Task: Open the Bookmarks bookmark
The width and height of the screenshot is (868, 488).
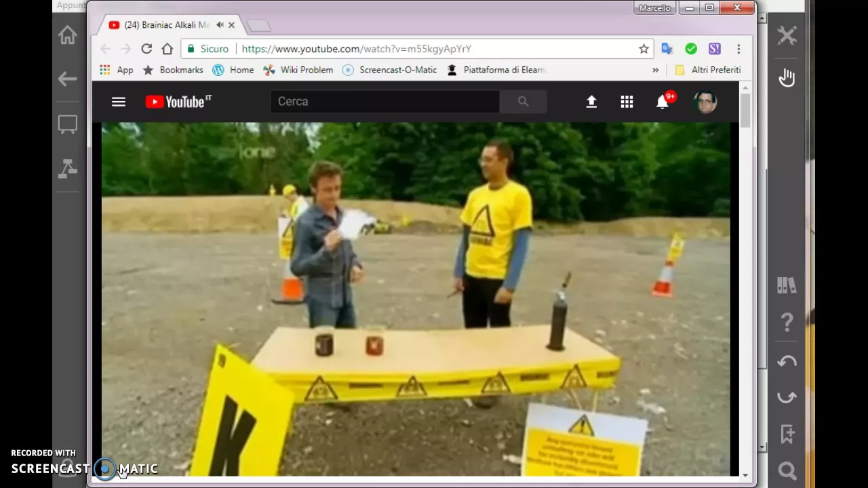Action: tap(173, 70)
